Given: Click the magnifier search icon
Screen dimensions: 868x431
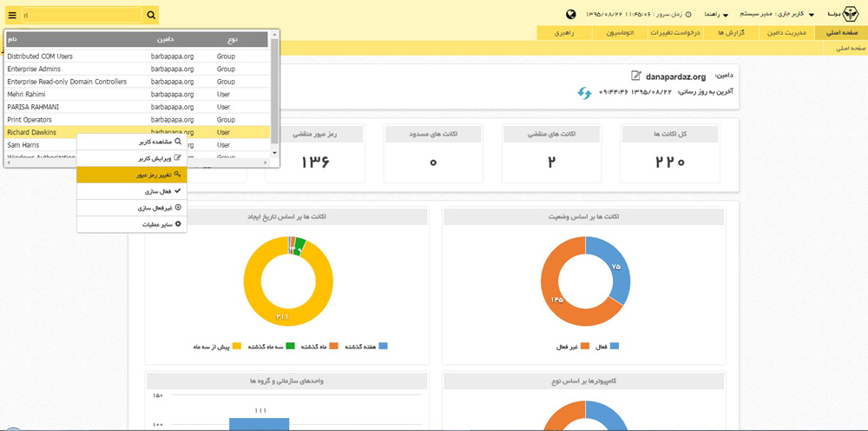Looking at the screenshot, I should pos(151,15).
